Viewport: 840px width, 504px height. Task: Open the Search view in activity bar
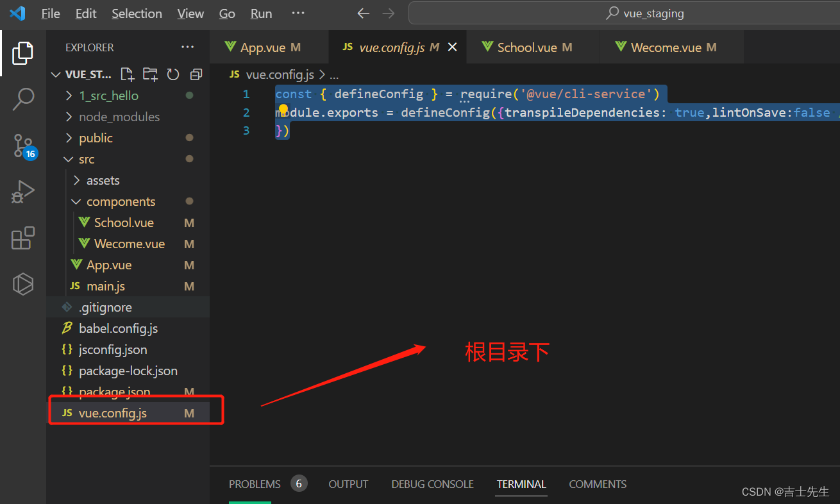(x=23, y=99)
